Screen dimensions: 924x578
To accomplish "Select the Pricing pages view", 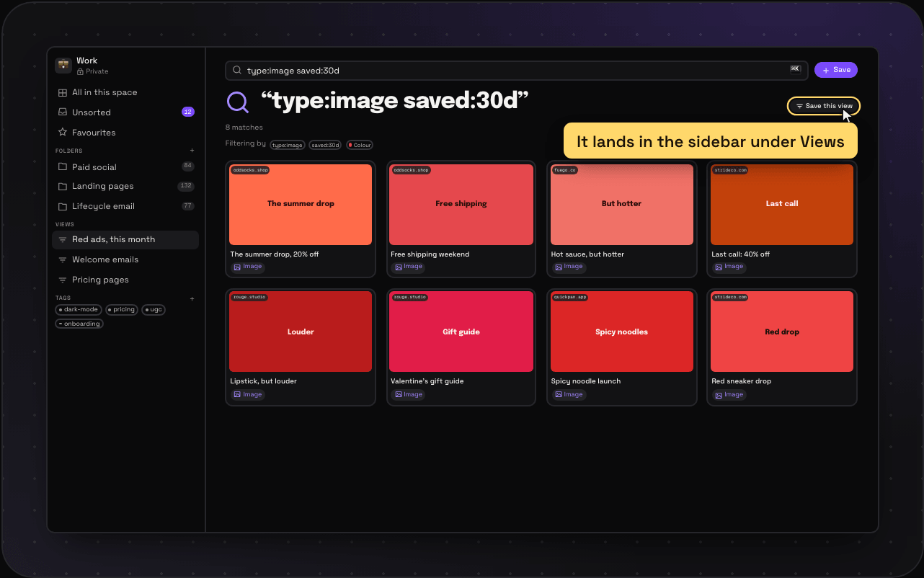I will (125, 280).
